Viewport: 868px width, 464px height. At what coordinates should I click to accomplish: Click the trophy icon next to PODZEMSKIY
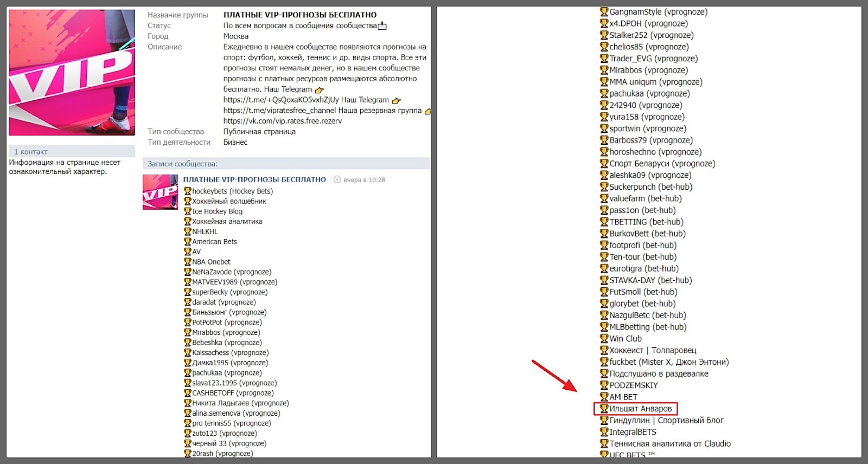click(x=604, y=385)
